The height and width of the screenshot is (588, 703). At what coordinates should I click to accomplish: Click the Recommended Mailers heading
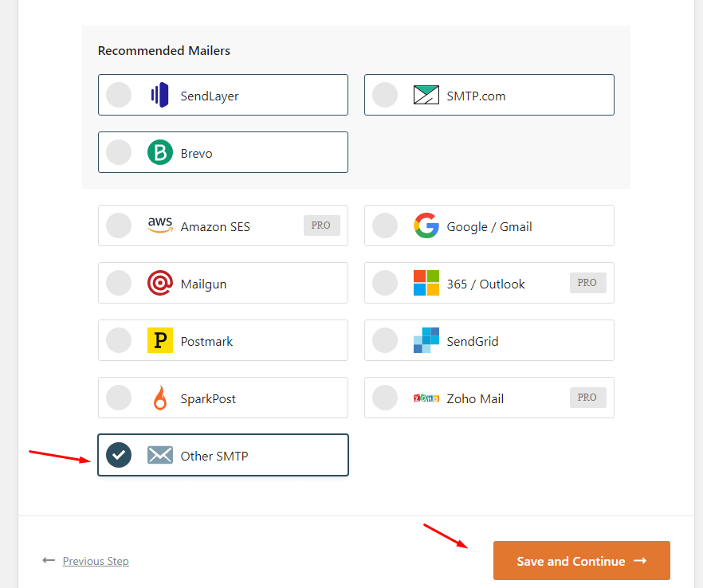point(164,51)
